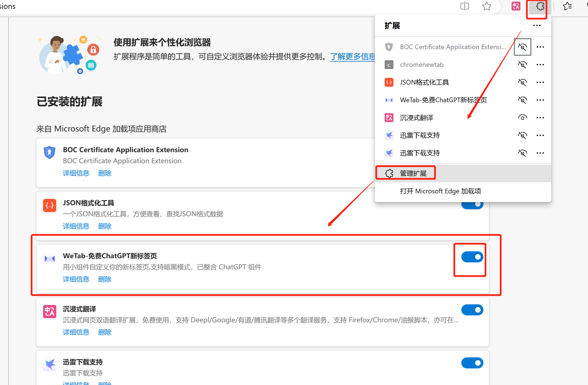Open more options in 扩展 popup header
This screenshot has height=385, width=588.
[x=537, y=25]
